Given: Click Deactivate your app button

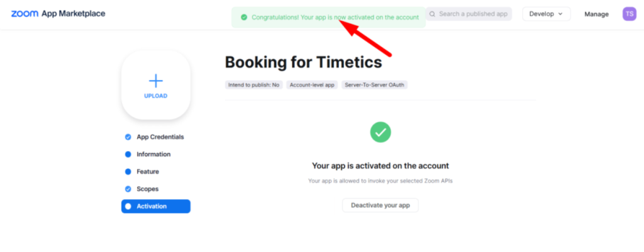Looking at the screenshot, I should [380, 205].
